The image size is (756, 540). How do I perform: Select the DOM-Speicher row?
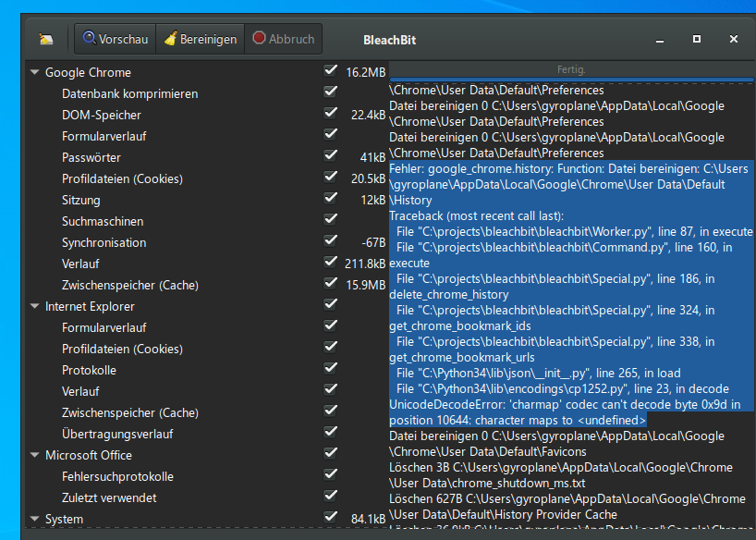pyautogui.click(x=207, y=115)
